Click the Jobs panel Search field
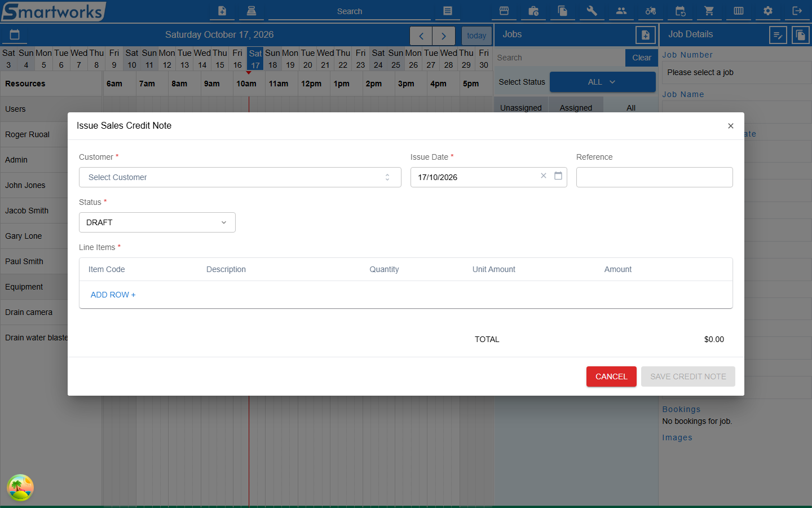Image resolution: width=812 pixels, height=508 pixels. pos(559,58)
